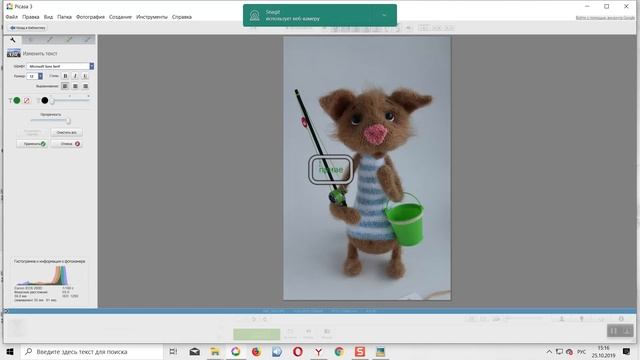This screenshot has height=360, width=640.
Task: Align text to the left
Action: click(x=65, y=86)
